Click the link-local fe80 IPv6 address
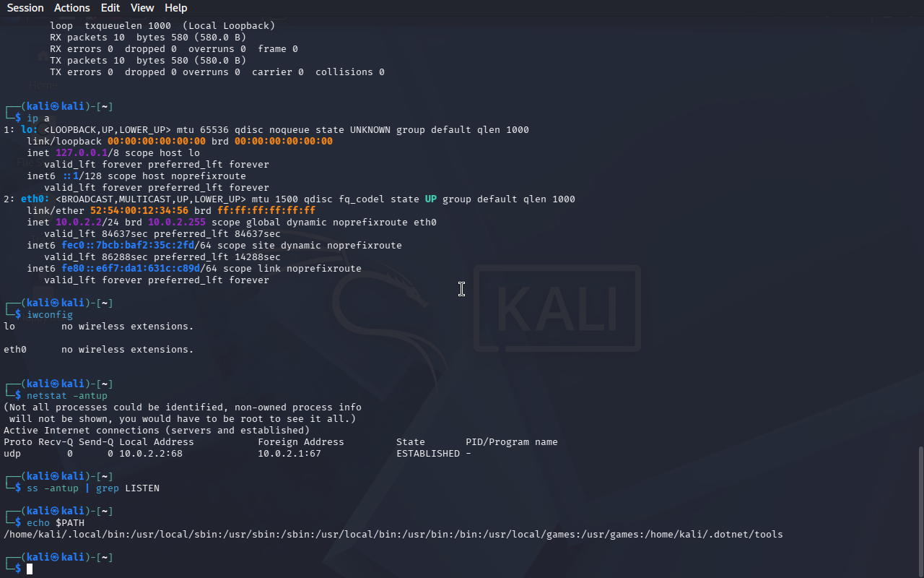 pyautogui.click(x=131, y=269)
